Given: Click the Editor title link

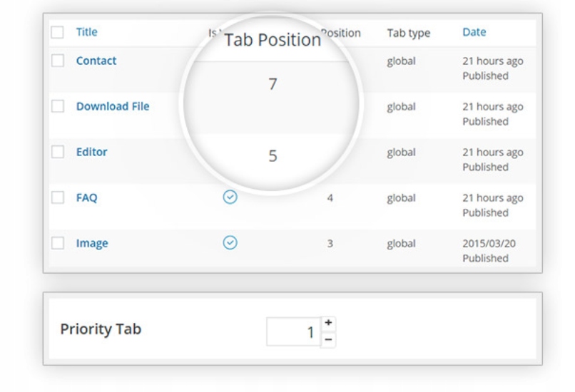Looking at the screenshot, I should (x=92, y=153).
